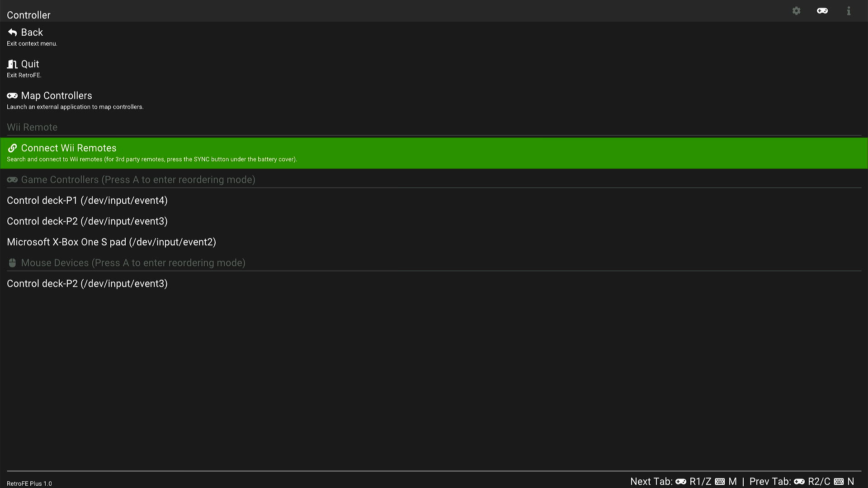The image size is (868, 488).
Task: Click the gamepad icon beside Map Controllers
Action: coord(12,95)
